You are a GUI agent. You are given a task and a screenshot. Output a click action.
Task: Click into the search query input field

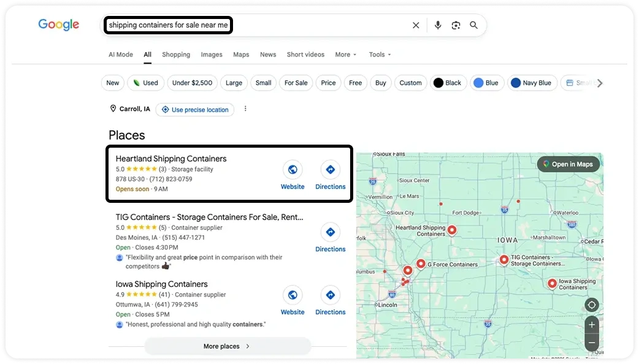[x=257, y=25]
